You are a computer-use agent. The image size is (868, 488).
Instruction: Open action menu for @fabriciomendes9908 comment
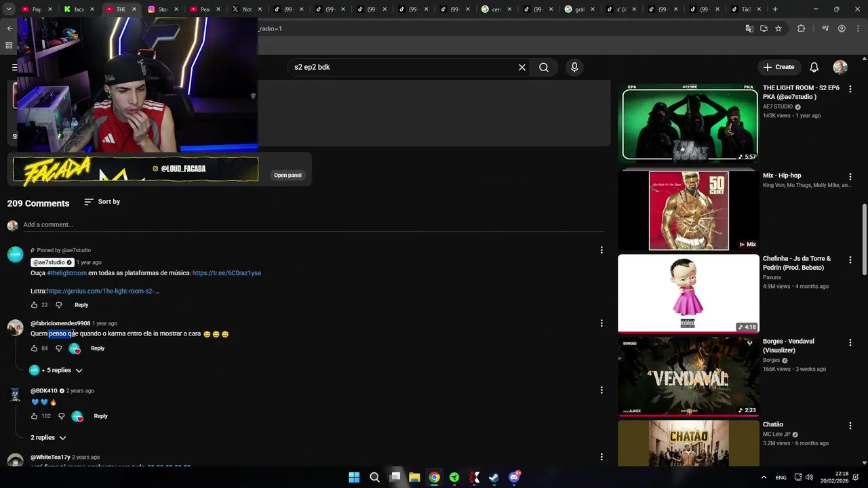tap(601, 323)
